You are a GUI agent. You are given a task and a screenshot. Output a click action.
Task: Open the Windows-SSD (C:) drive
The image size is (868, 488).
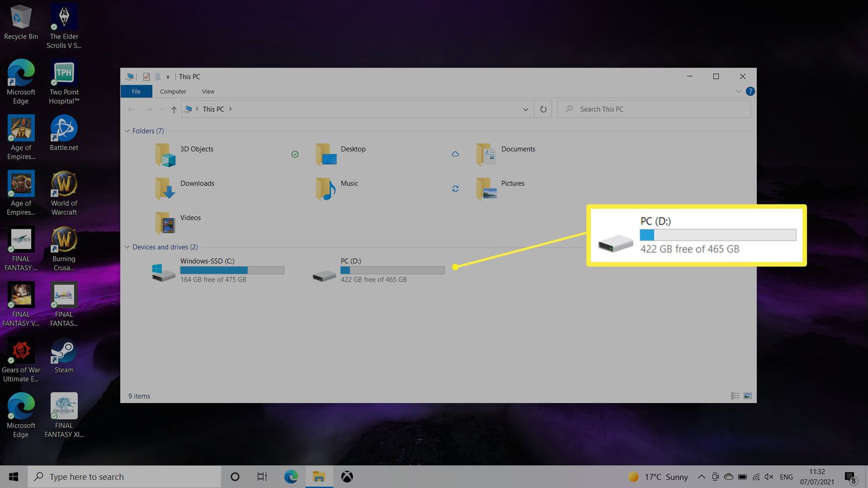point(207,261)
